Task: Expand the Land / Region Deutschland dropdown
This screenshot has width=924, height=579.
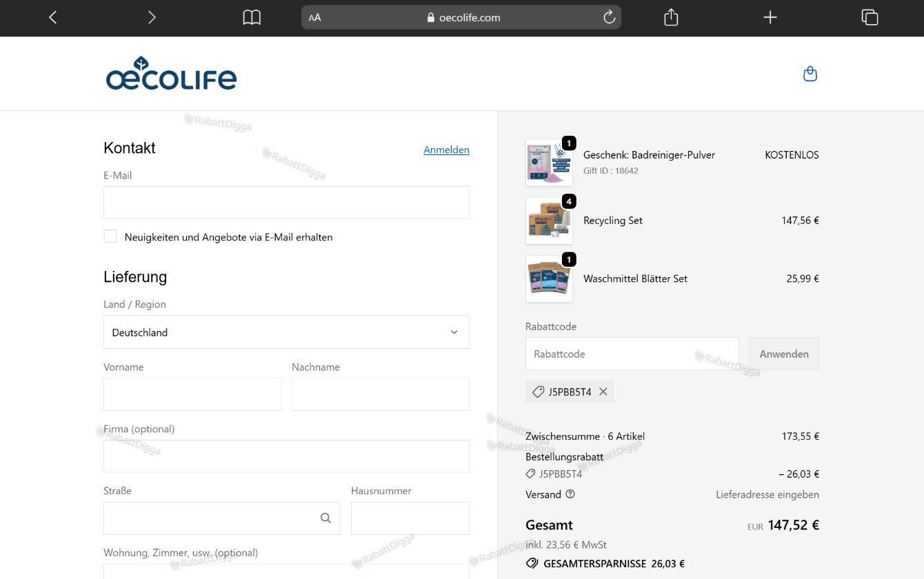Action: 286,332
